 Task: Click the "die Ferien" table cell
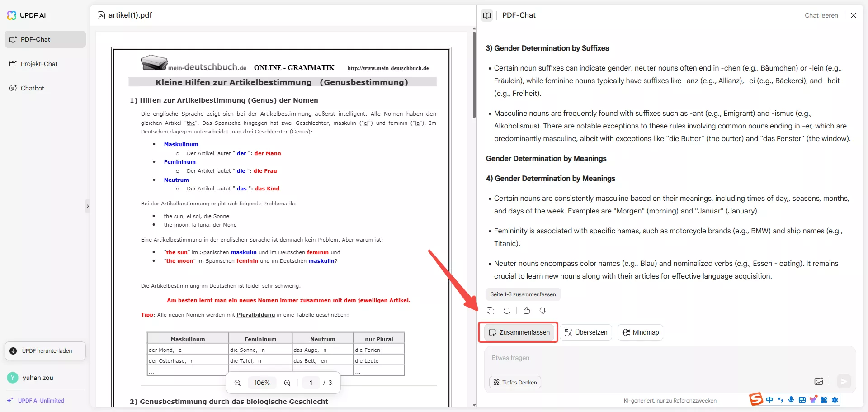pos(379,350)
